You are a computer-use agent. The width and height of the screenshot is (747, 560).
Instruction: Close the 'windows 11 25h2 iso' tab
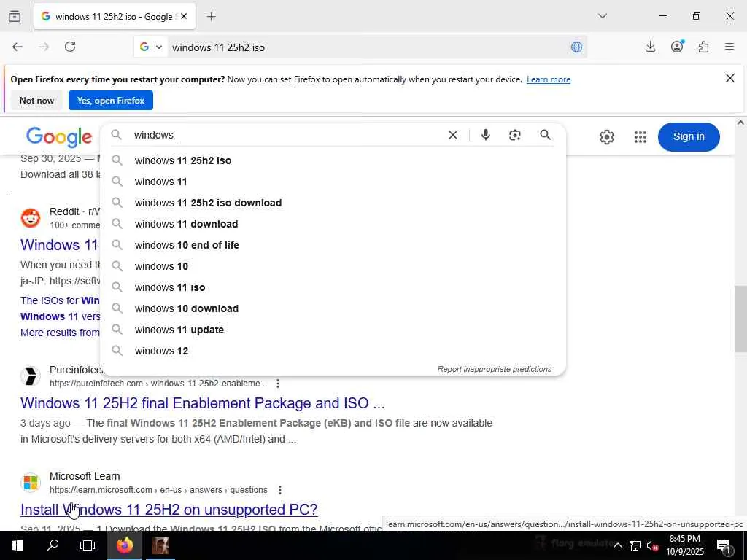(184, 16)
